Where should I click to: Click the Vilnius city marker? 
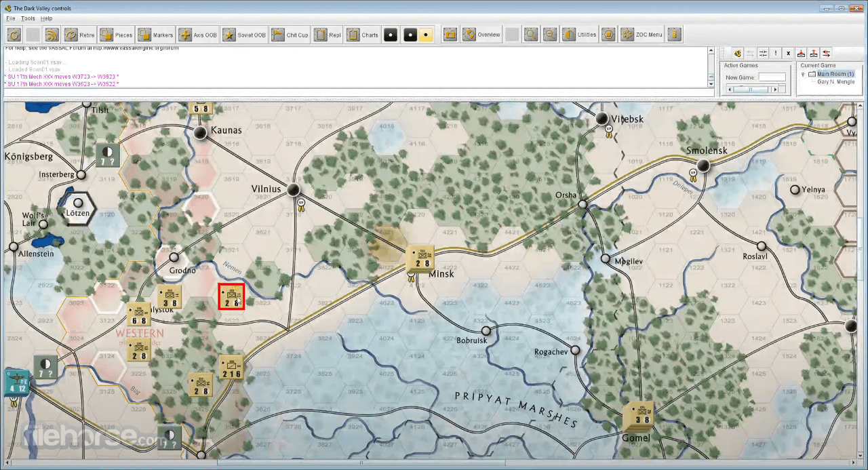pyautogui.click(x=294, y=189)
